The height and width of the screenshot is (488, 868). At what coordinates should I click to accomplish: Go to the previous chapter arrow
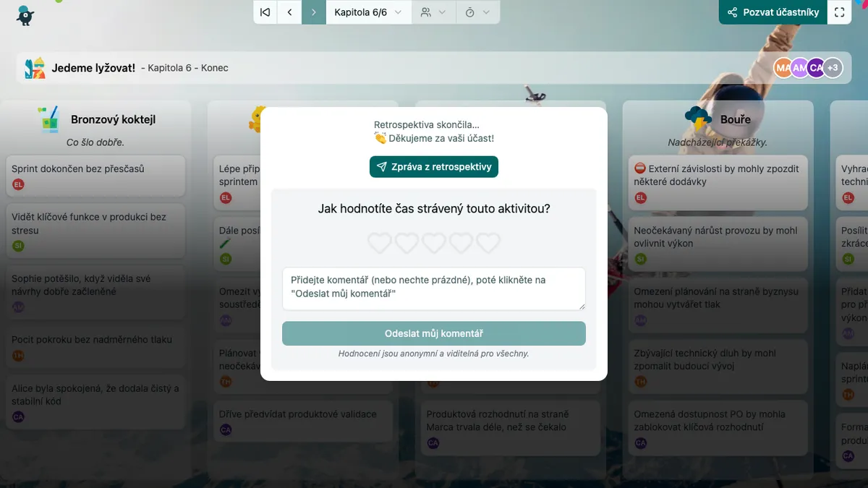[289, 12]
